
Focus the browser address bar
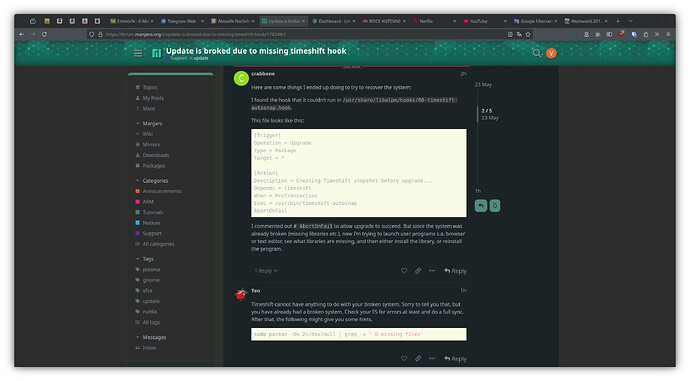click(304, 34)
